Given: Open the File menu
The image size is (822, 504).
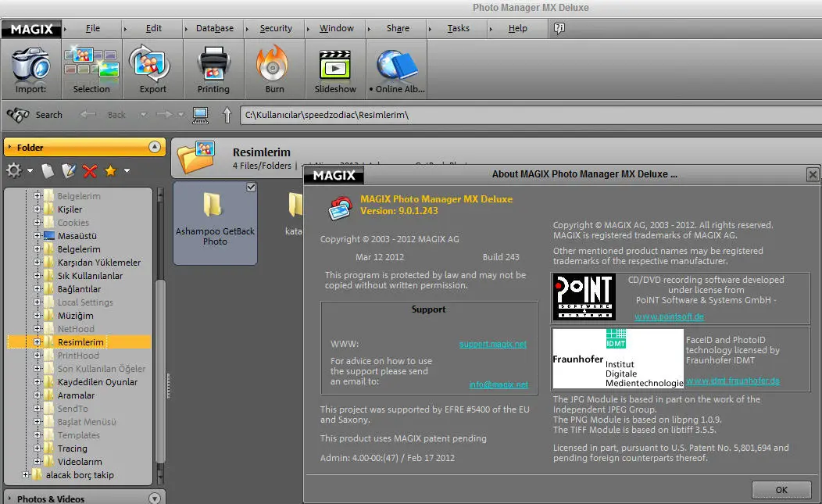Looking at the screenshot, I should click(93, 28).
